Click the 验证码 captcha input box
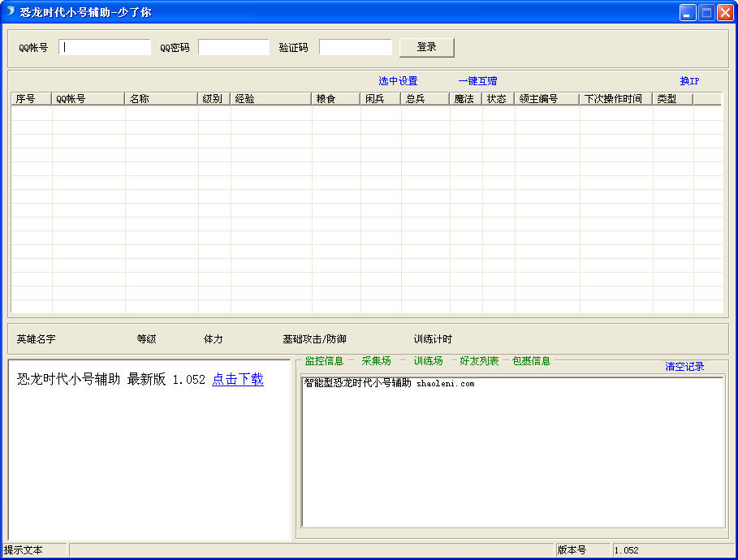Image resolution: width=738 pixels, height=560 pixels. [x=355, y=47]
